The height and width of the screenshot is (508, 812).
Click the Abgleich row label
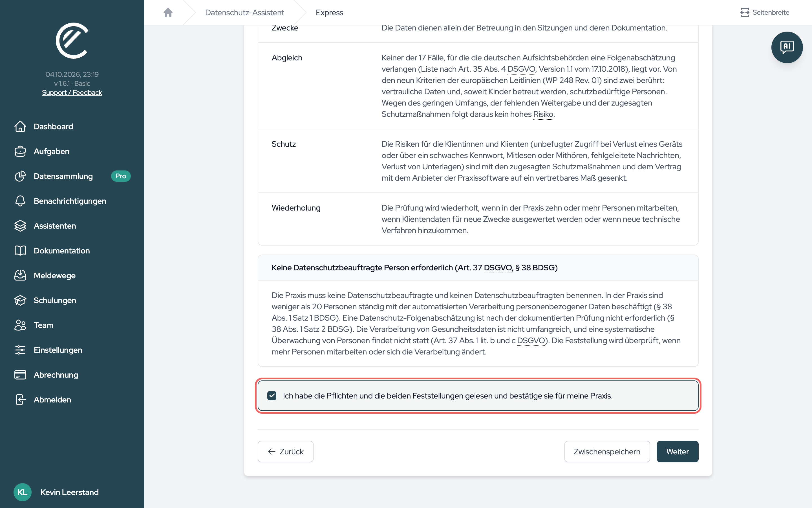(287, 58)
